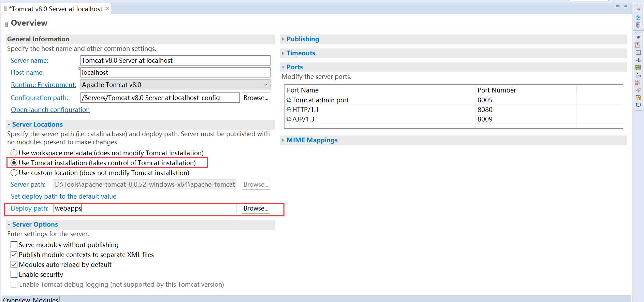Uncheck Modules auto reload by default
This screenshot has height=302, width=644.
[14, 264]
